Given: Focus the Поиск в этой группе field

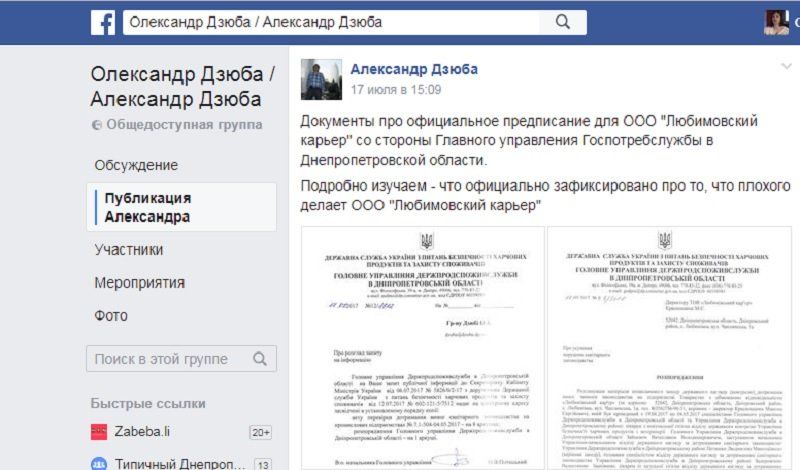Looking at the screenshot, I should (x=182, y=359).
